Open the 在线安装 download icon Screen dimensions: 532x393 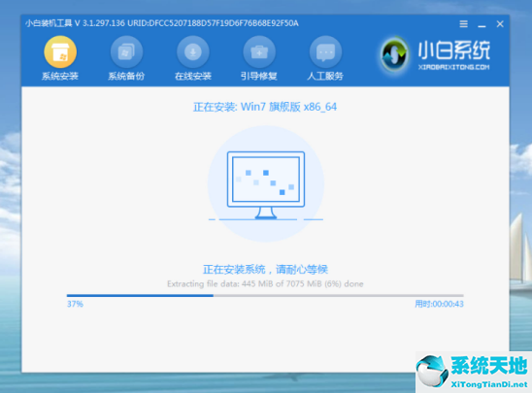(193, 51)
